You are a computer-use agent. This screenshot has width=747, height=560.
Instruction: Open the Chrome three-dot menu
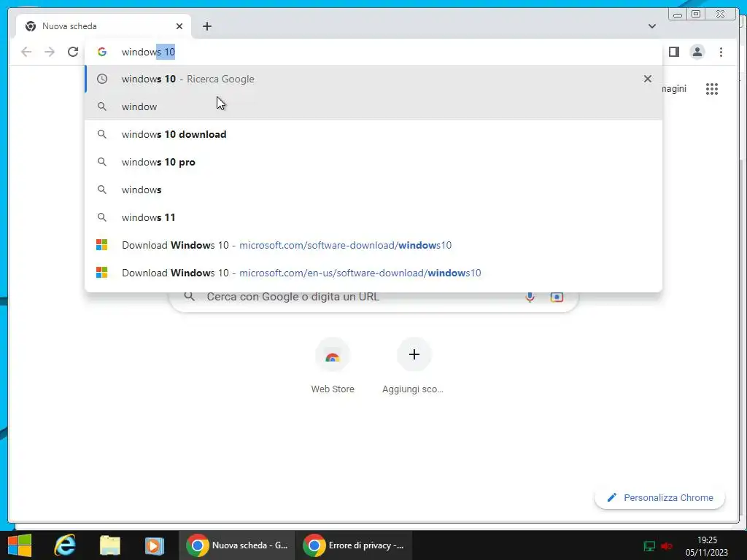pyautogui.click(x=721, y=52)
